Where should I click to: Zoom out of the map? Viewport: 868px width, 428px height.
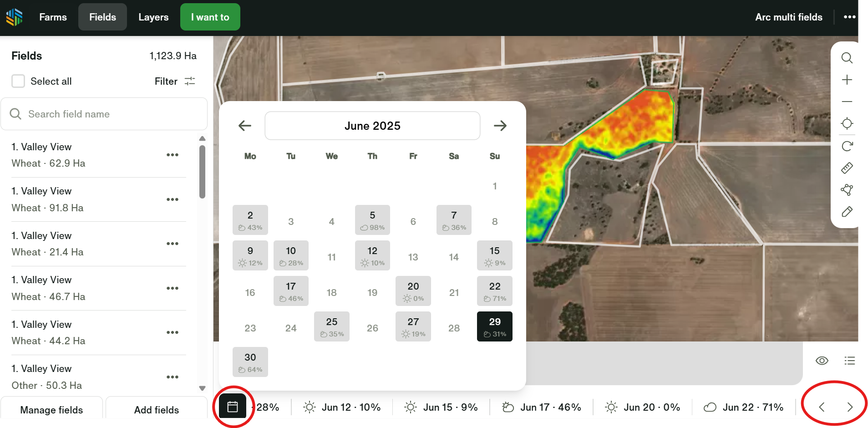click(x=847, y=102)
